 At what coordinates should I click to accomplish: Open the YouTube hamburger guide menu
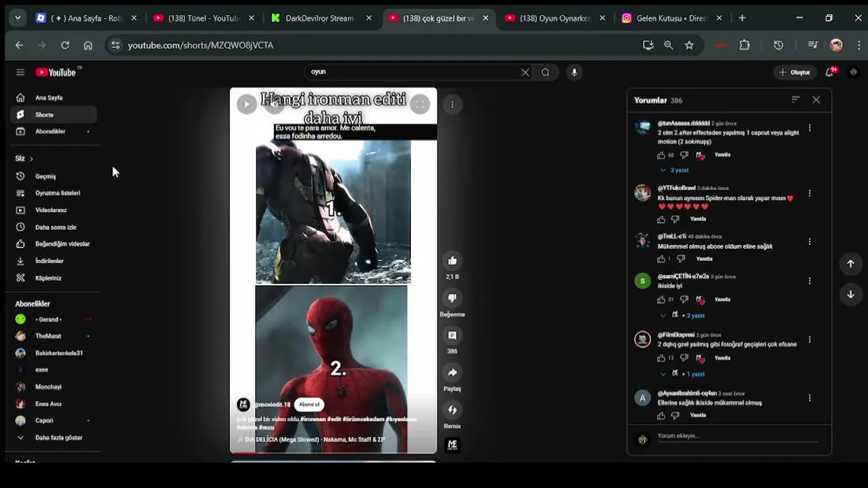tap(20, 73)
